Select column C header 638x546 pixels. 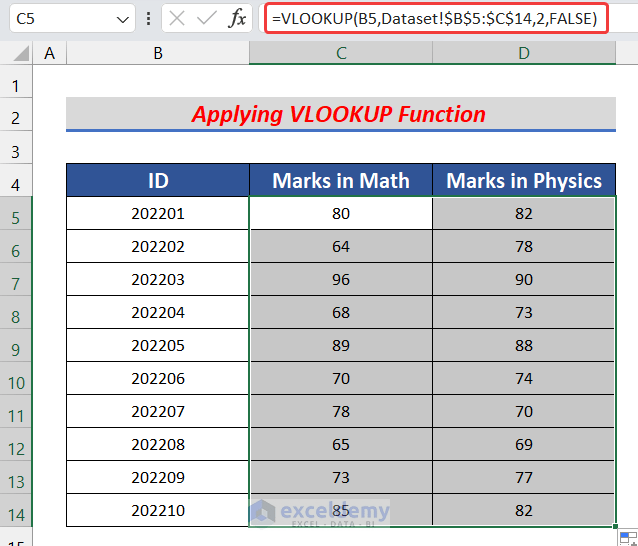coord(341,53)
